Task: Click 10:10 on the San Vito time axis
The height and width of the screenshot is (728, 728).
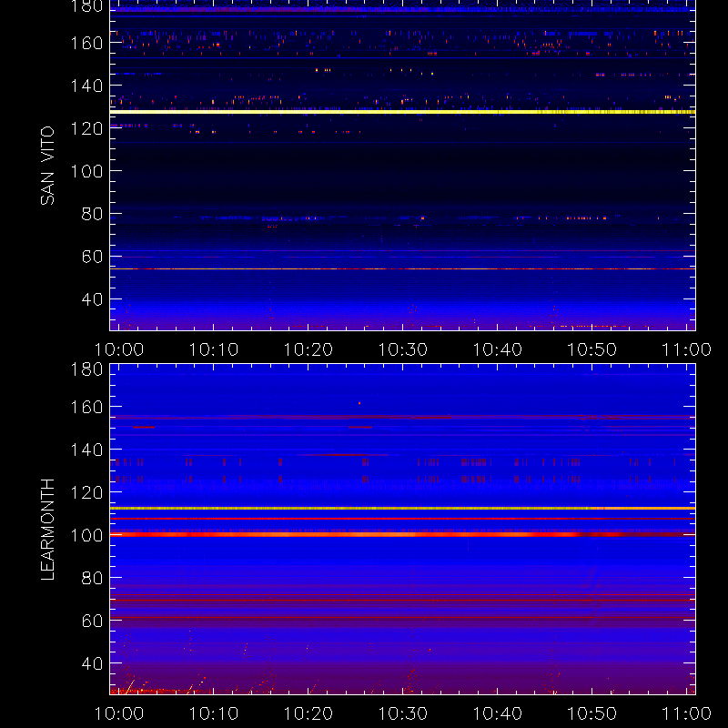Action: 214,349
